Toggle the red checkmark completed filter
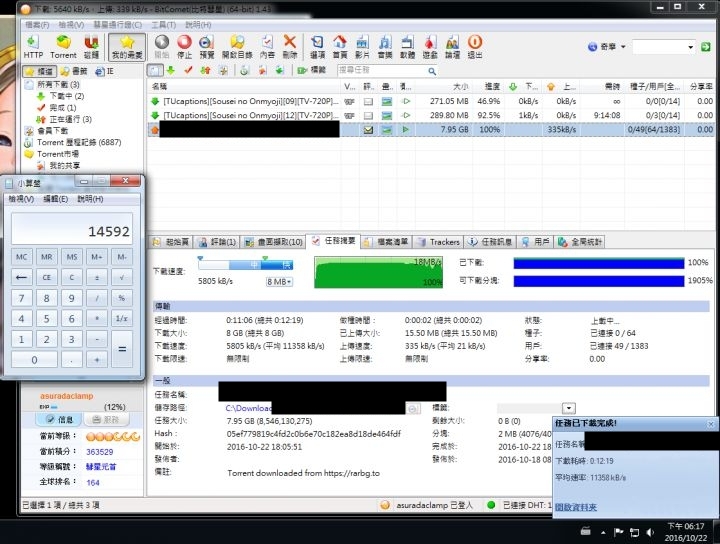Screen dimensions: 720x544 [188, 70]
